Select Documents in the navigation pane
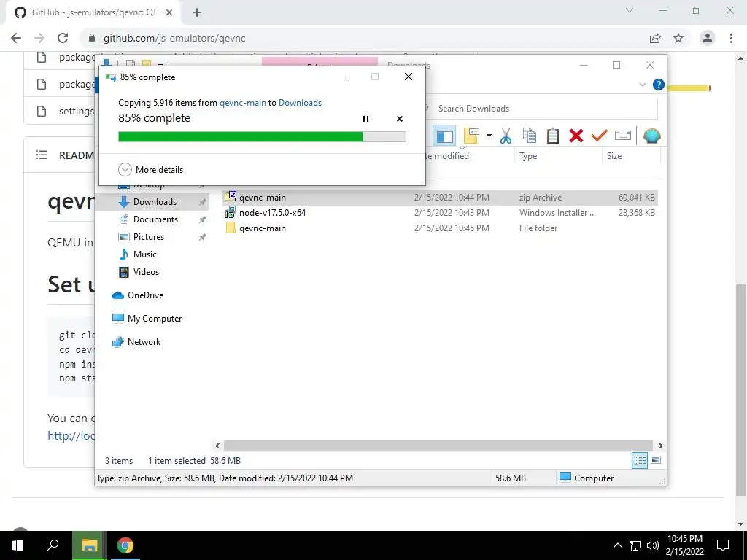 coord(155,219)
